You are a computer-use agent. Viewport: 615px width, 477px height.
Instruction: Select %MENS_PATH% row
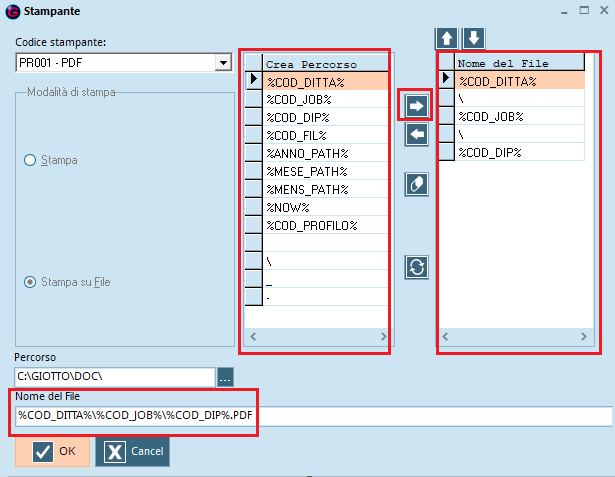(x=325, y=189)
